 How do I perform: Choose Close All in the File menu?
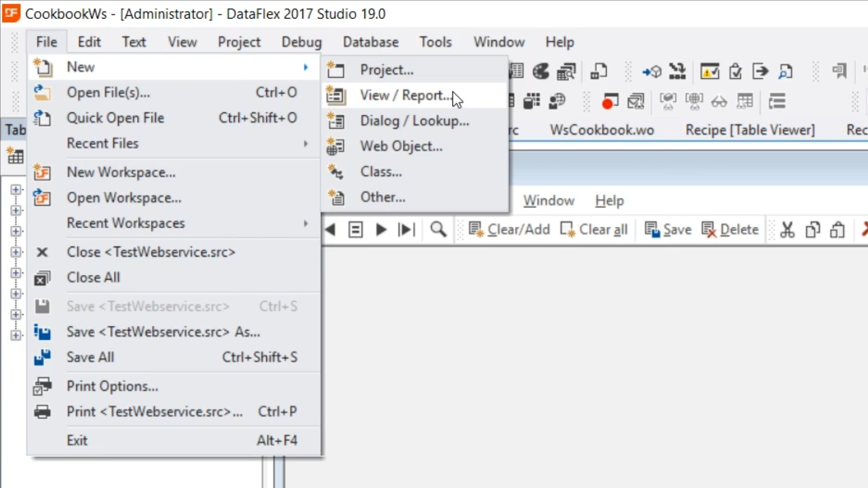click(94, 277)
